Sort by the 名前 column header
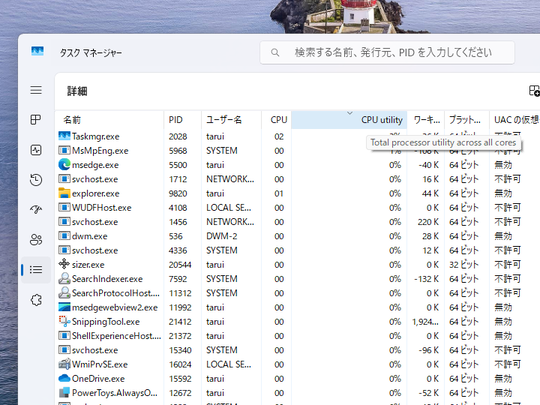540x405 pixels. click(110, 120)
